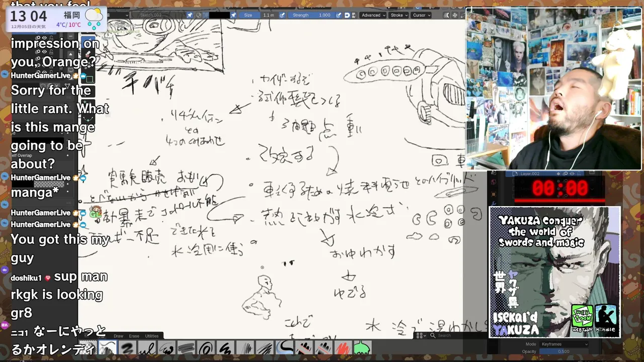Open the Cursor dropdown in the header
The height and width of the screenshot is (362, 644).
click(421, 15)
